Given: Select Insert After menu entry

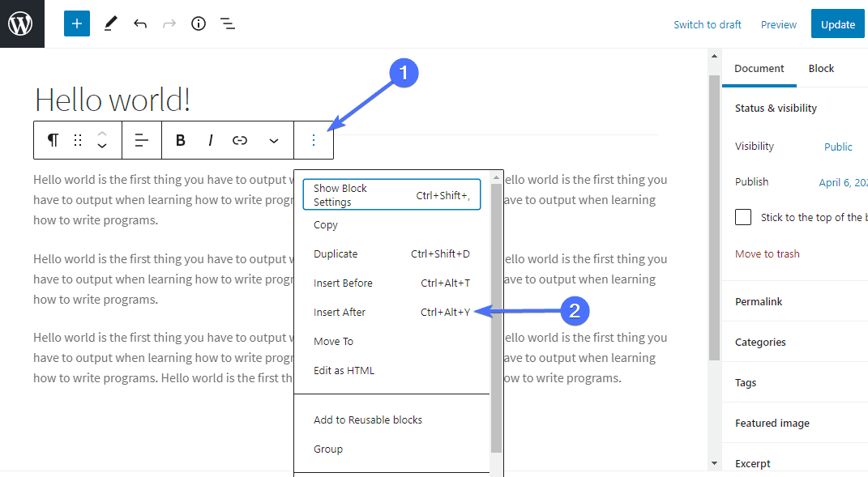Looking at the screenshot, I should click(392, 312).
